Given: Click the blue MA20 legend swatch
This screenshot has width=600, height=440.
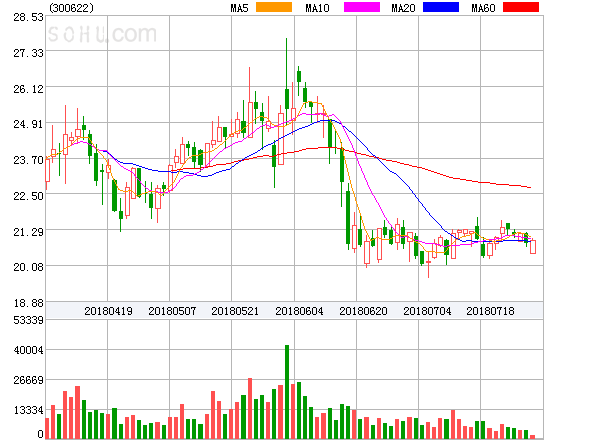Looking at the screenshot, I should click(441, 7).
